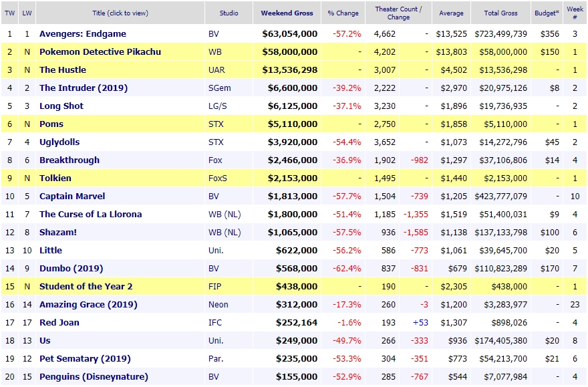View Captain Marvel details
Viewport: 588px width, 387px height.
pos(72,196)
